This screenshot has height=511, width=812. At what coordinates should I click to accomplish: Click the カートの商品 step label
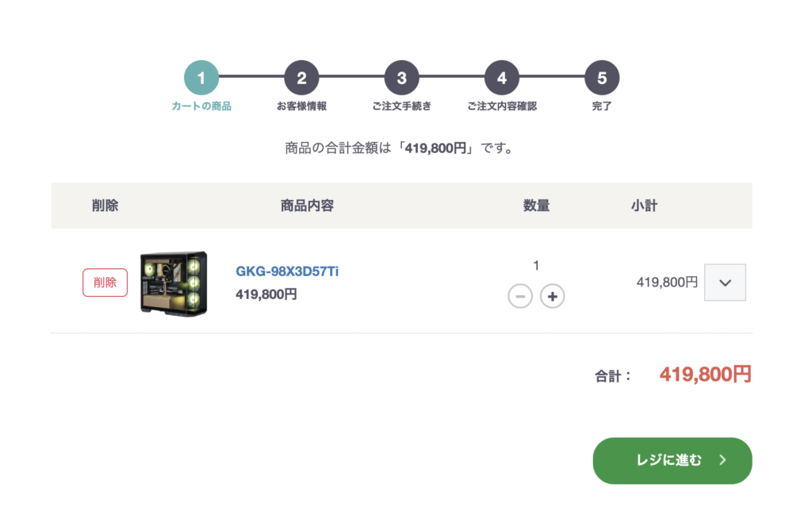201,106
